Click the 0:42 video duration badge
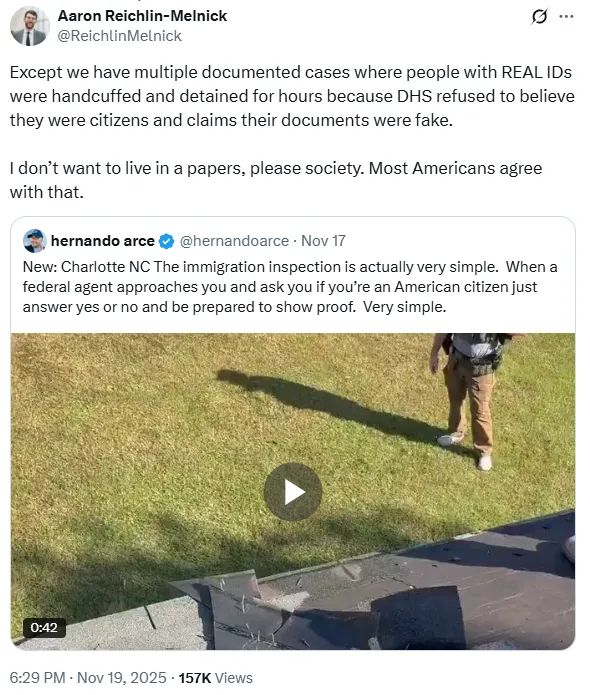Viewport: 590px width, 695px height. click(x=44, y=628)
